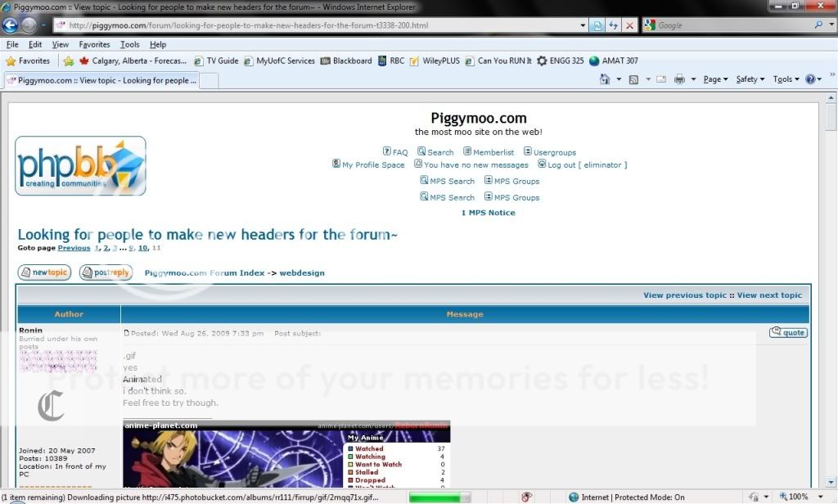Open the Memberlist link
The height and width of the screenshot is (504, 838).
[x=489, y=152]
